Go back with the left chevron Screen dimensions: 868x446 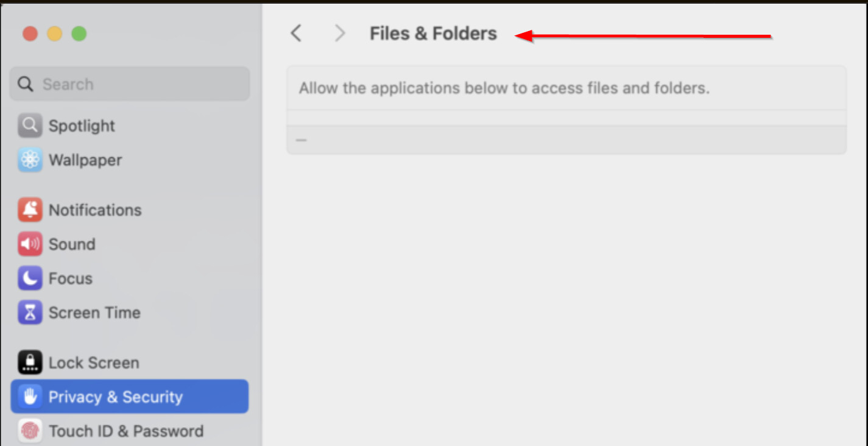coord(296,34)
